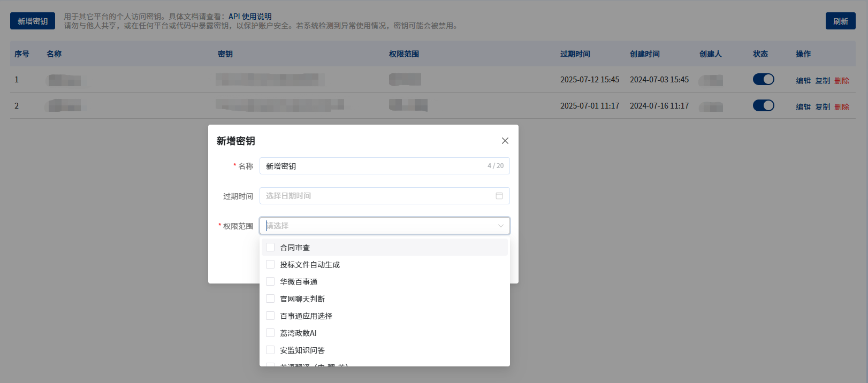Click 删除 link for second key
This screenshot has height=383, width=868.
(841, 107)
